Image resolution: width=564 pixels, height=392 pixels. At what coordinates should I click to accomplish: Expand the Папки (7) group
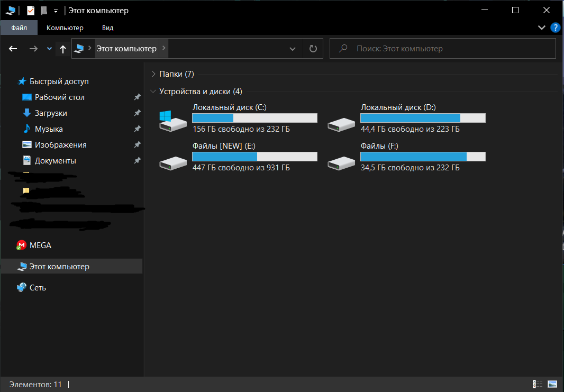tap(153, 74)
